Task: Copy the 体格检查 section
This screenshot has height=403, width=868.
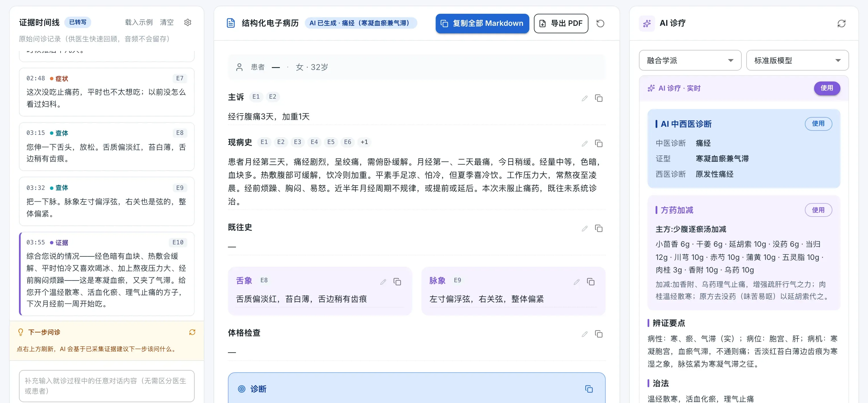Action: click(598, 334)
